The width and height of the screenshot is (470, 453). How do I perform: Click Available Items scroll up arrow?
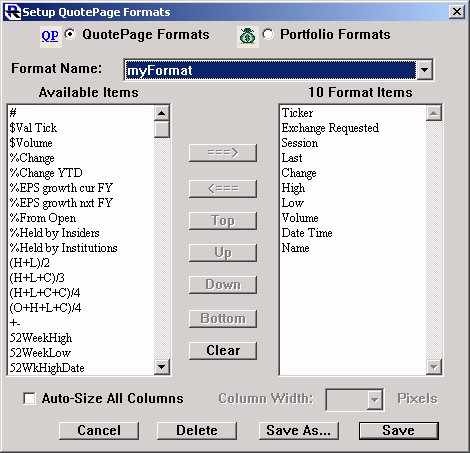[162, 113]
